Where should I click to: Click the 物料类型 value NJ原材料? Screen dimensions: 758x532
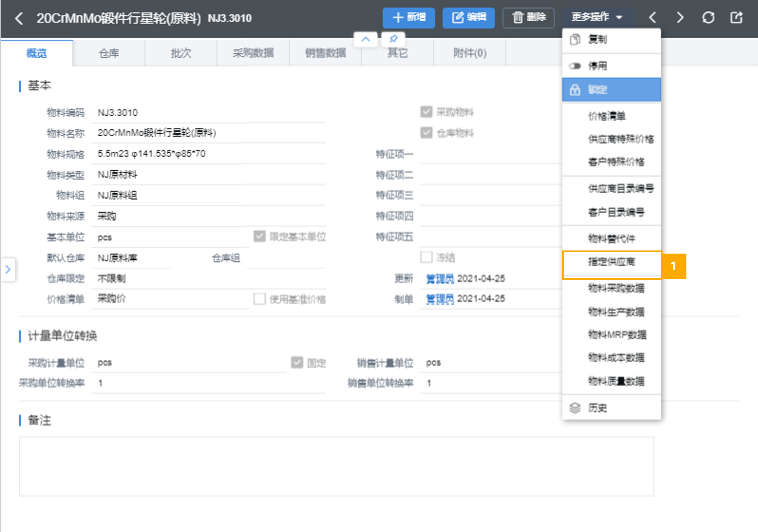click(117, 174)
